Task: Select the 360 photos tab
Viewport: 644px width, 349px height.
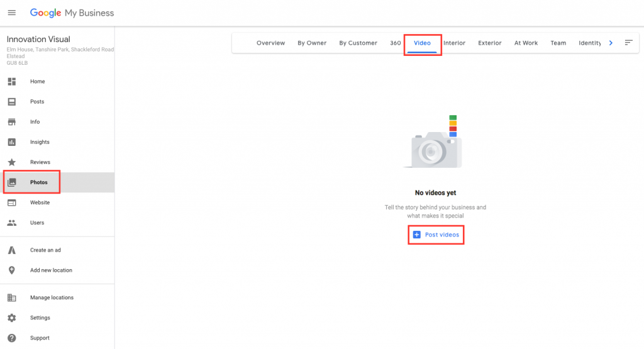Action: coord(395,43)
